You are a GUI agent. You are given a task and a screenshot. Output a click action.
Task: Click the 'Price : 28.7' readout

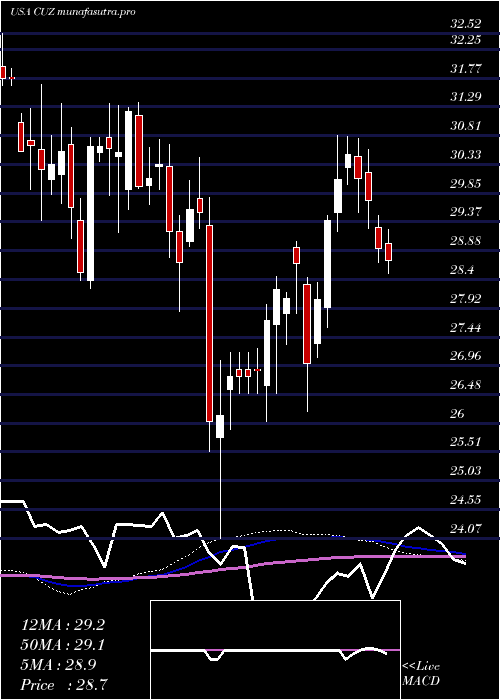click(63, 685)
